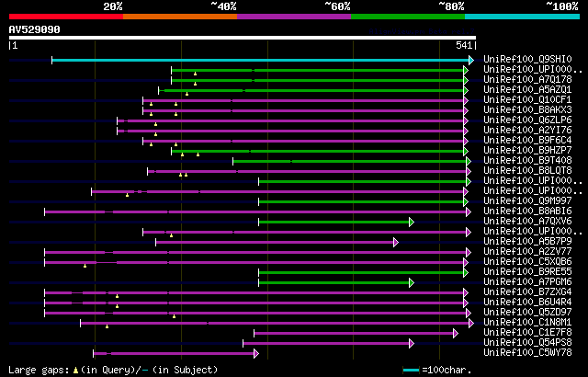
Task: Open the UniRef100_Q6ZLP6 hit label
Action: [527, 120]
